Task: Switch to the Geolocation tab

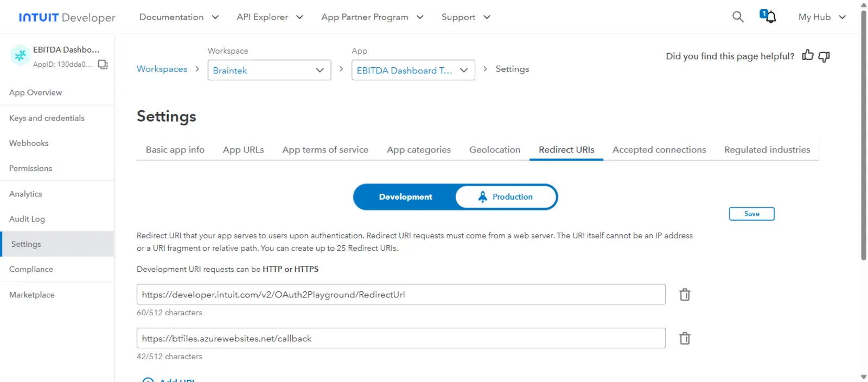Action: (x=494, y=150)
